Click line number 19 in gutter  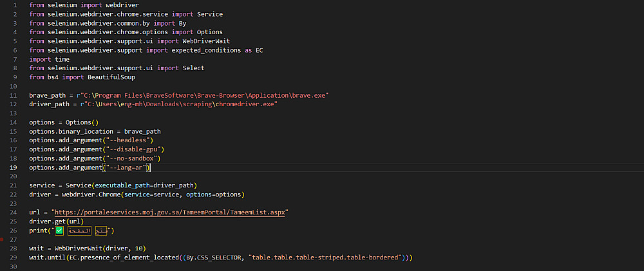[x=14, y=167]
